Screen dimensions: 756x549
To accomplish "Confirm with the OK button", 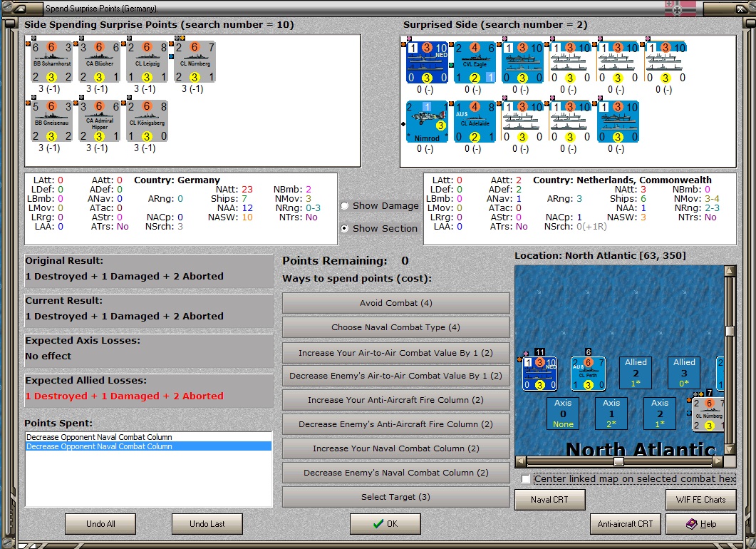I will (x=385, y=524).
